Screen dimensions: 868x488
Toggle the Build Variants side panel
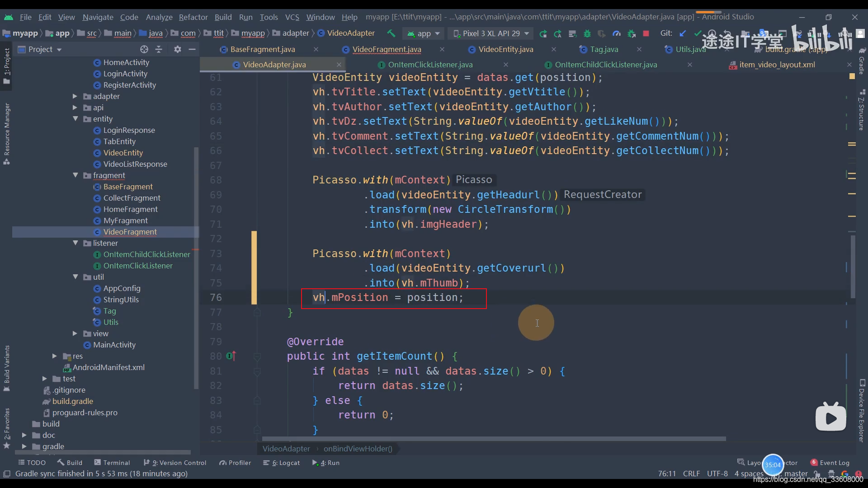click(6, 368)
